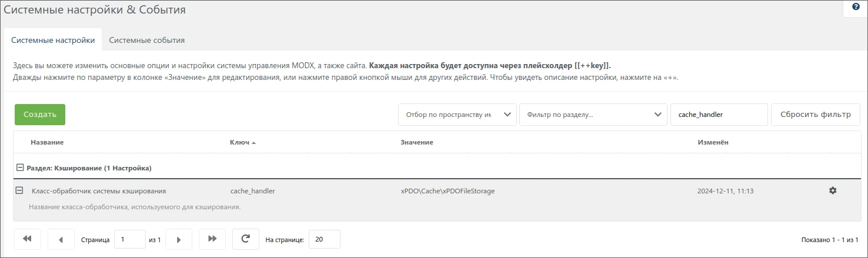
Task: Go to the first page arrow
Action: [x=27, y=239]
